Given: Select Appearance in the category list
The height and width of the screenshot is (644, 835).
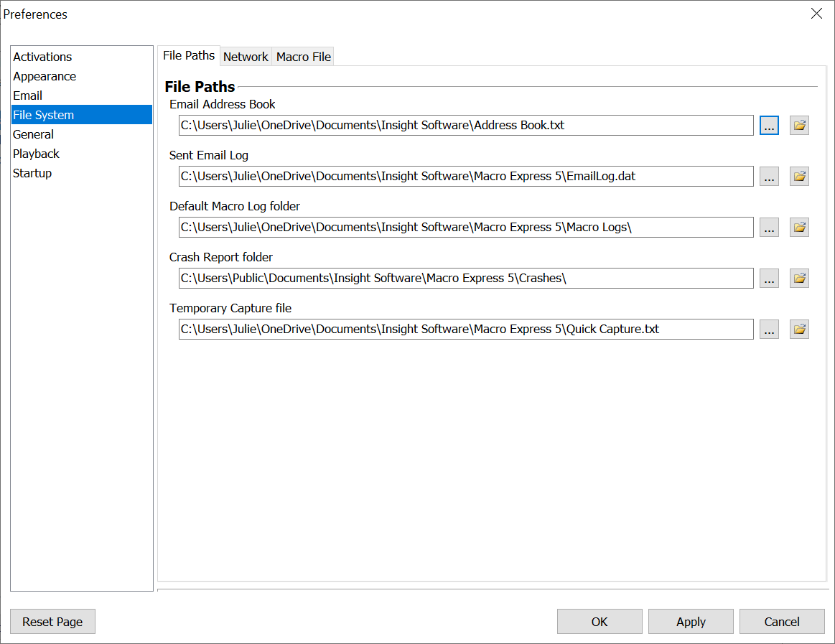Looking at the screenshot, I should tap(45, 76).
